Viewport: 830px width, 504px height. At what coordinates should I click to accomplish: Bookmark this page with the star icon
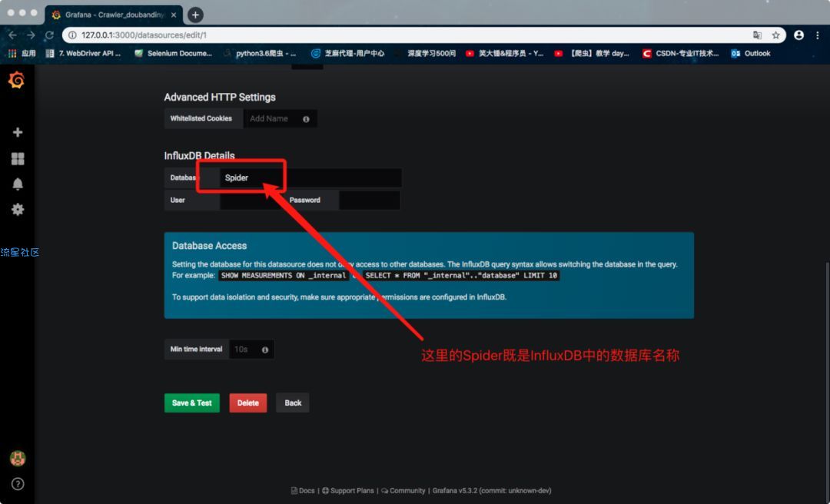[x=775, y=35]
